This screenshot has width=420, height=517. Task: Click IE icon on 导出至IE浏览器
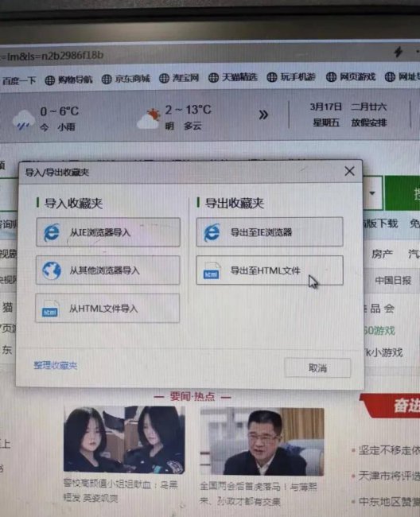212,232
